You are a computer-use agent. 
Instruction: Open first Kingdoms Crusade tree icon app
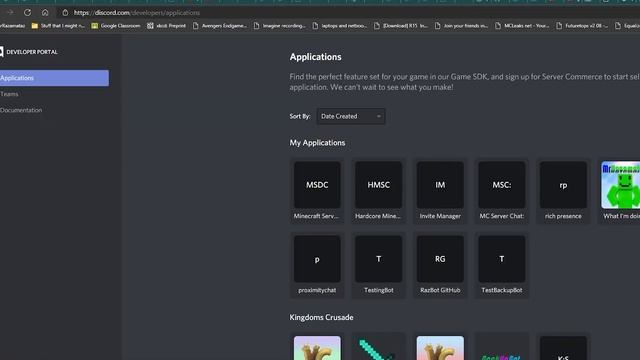317,347
